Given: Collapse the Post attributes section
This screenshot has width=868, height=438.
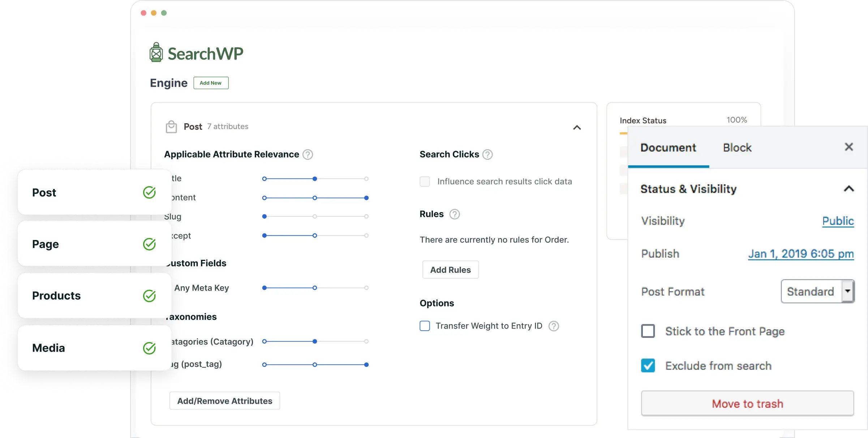Looking at the screenshot, I should click(577, 127).
